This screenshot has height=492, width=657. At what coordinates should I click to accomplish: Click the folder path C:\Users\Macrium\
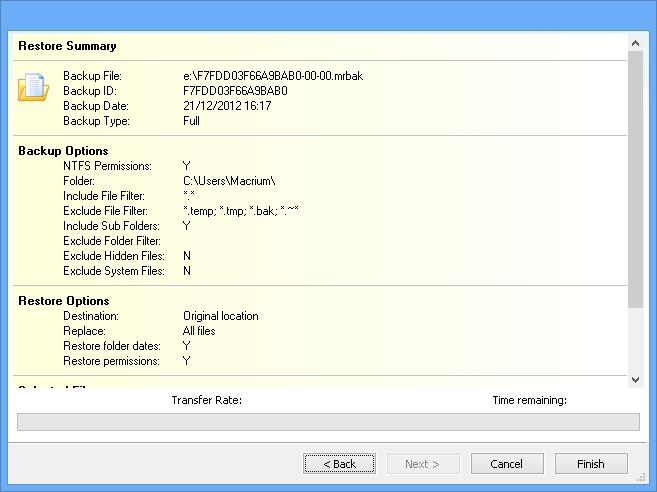[229, 181]
